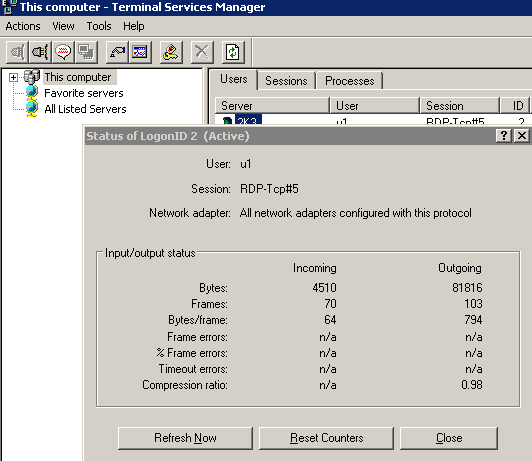
Task: Click the incoming frames value 70
Action: point(330,304)
